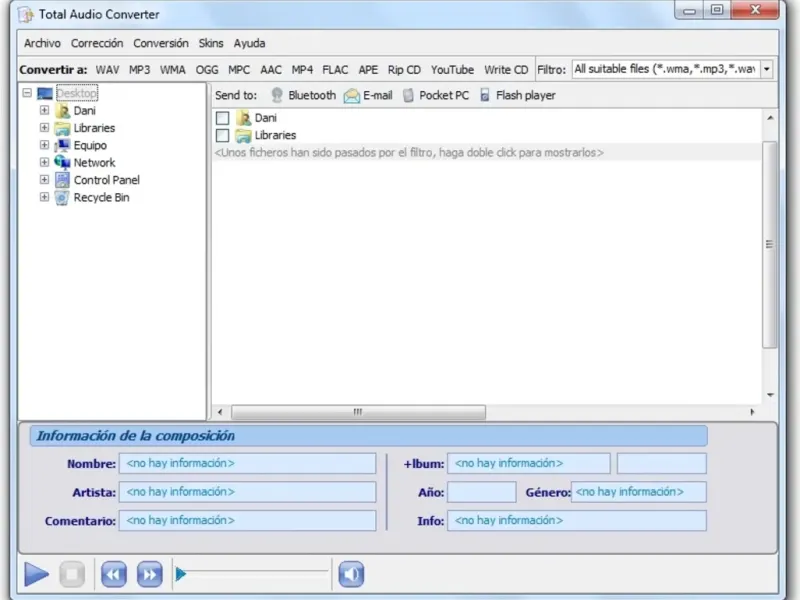The image size is (800, 600).
Task: Click the Comentario input field
Action: (247, 520)
